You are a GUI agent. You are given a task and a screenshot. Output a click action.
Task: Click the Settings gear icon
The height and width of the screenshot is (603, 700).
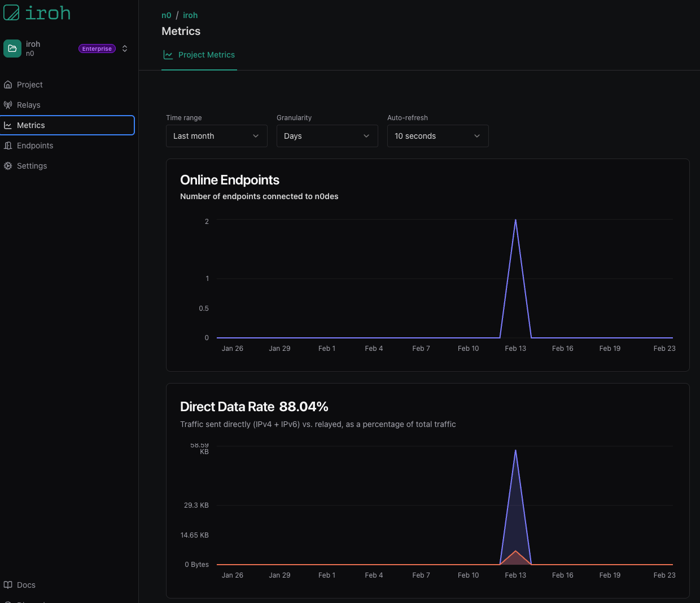[8, 166]
